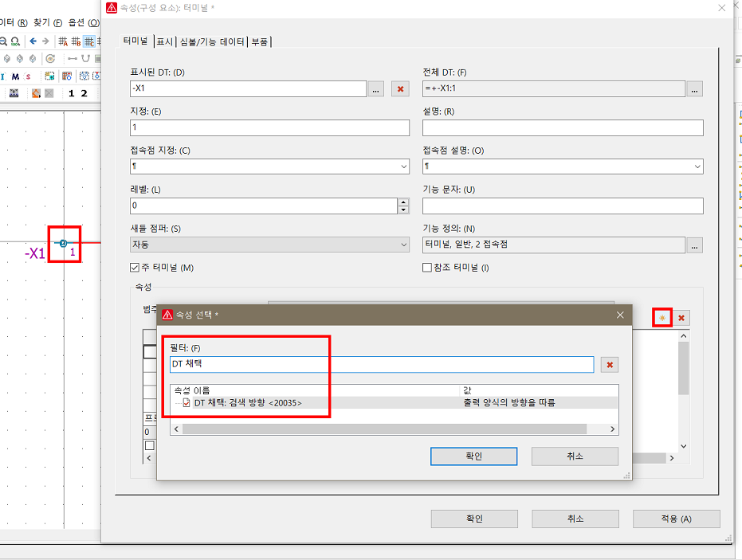Open the 옵션 (O) menu
Viewport: 742px width, 560px height.
click(x=83, y=22)
